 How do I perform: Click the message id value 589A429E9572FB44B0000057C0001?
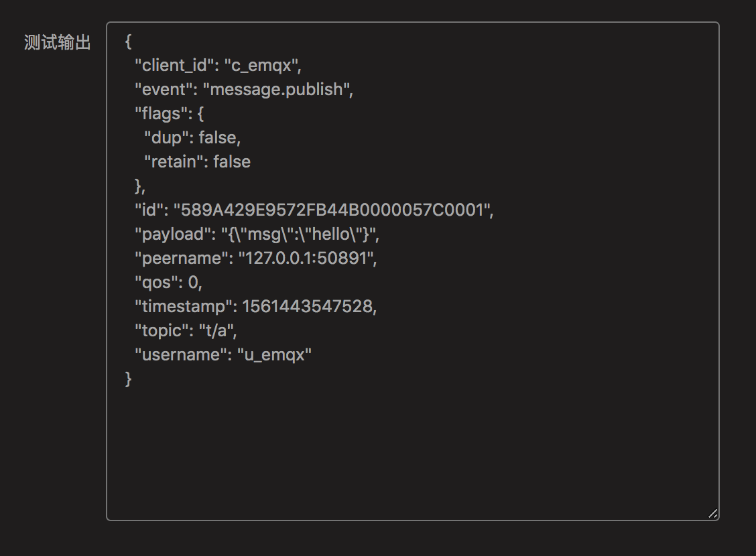click(332, 210)
